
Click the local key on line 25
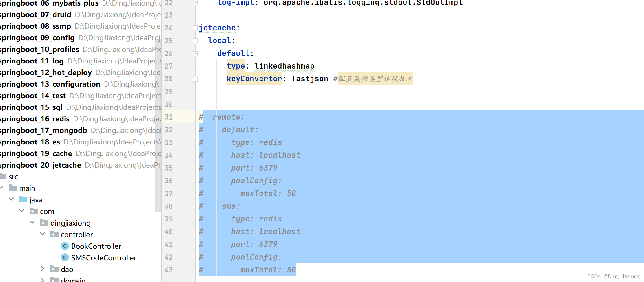coord(220,41)
